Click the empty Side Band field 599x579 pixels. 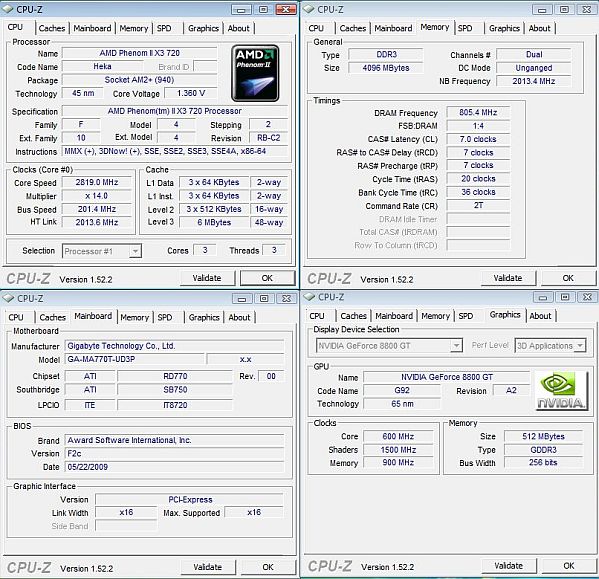pos(126,526)
